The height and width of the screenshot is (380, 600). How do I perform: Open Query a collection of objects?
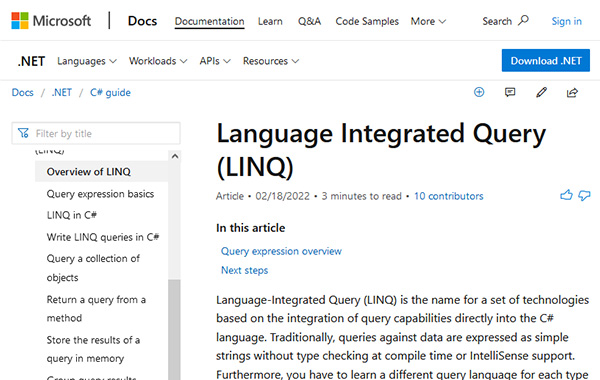pyautogui.click(x=93, y=268)
